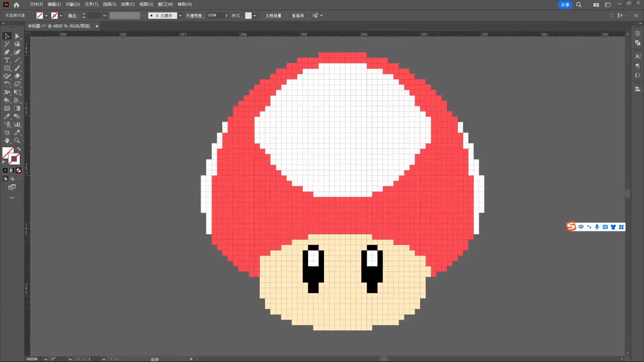644x362 pixels.
Task: Click the 文档设置 button
Action: click(x=273, y=16)
